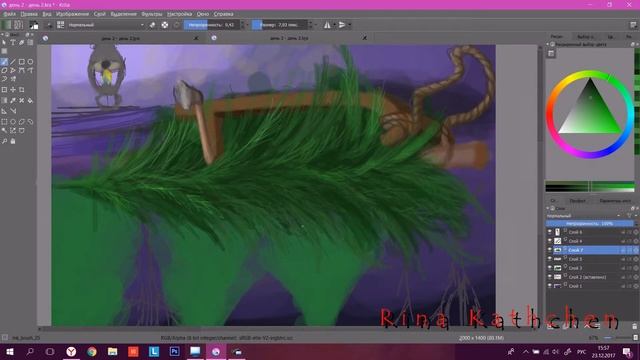Image resolution: width=640 pixels, height=360 pixels.
Task: Open layer blend mode dropdown in Layers
Action: click(x=584, y=216)
